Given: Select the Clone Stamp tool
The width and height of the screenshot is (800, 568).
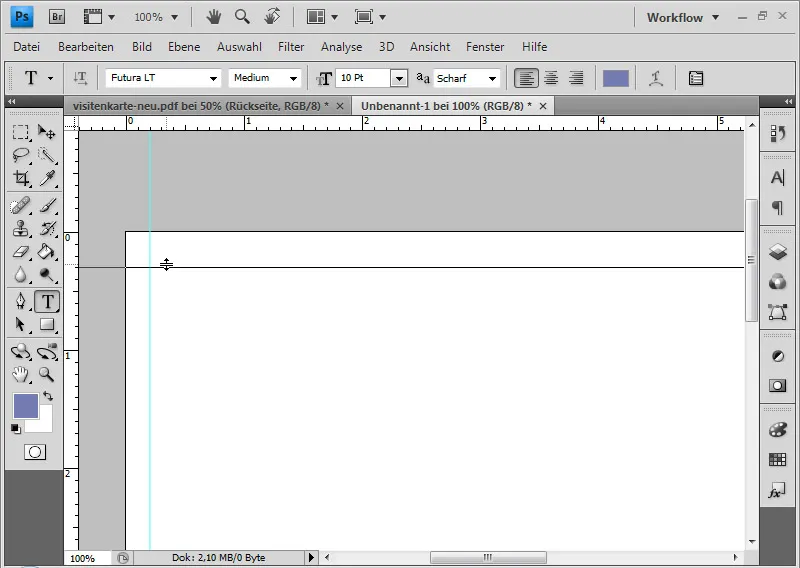Looking at the screenshot, I should pyautogui.click(x=20, y=229).
